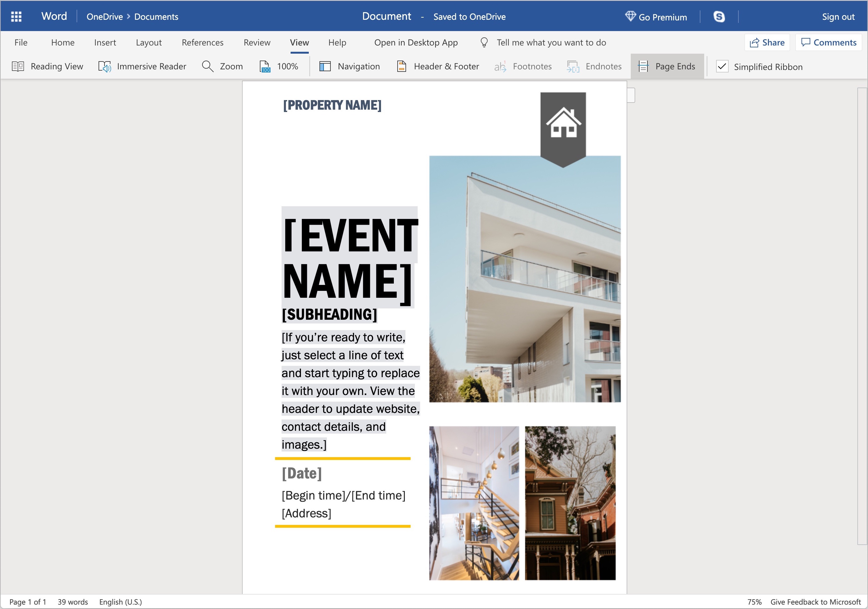Viewport: 868px width, 609px height.
Task: Click the 39 words count
Action: pyautogui.click(x=72, y=602)
